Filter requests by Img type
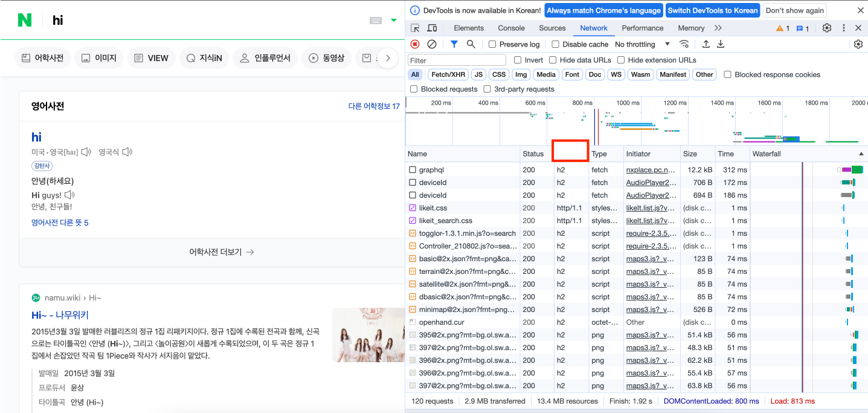Viewport: 868px width, 413px height. pyautogui.click(x=521, y=74)
